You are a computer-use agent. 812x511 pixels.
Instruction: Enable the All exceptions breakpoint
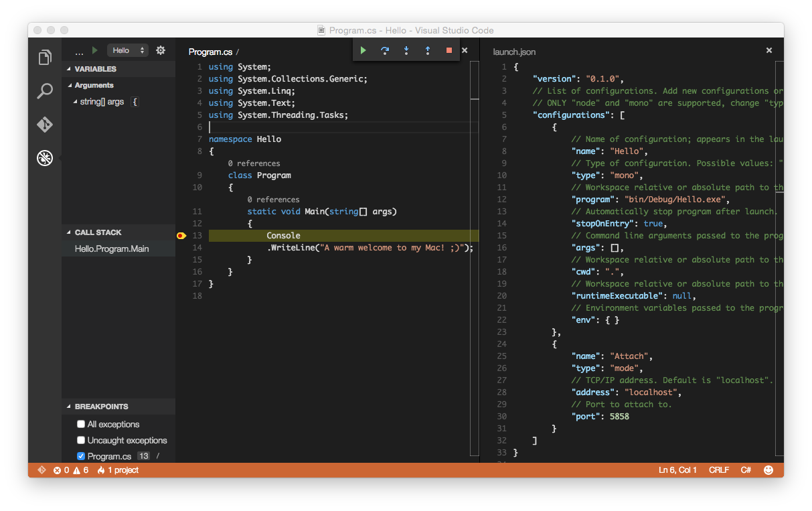81,424
